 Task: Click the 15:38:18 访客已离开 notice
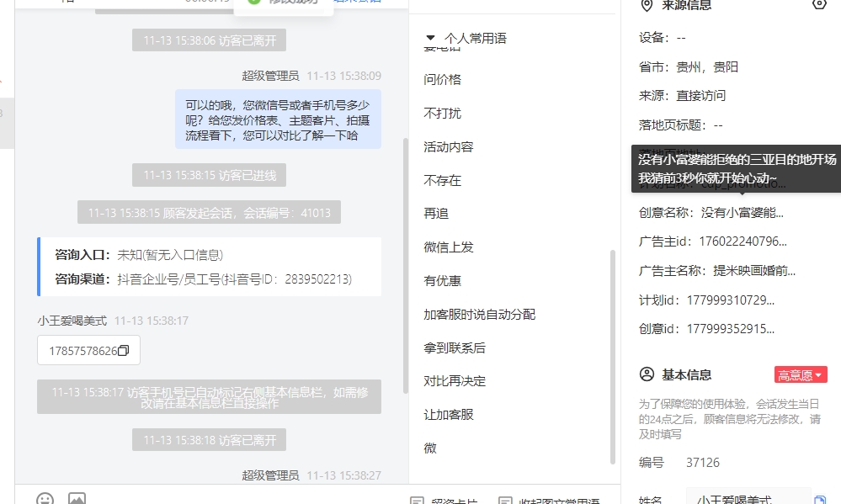pos(209,440)
